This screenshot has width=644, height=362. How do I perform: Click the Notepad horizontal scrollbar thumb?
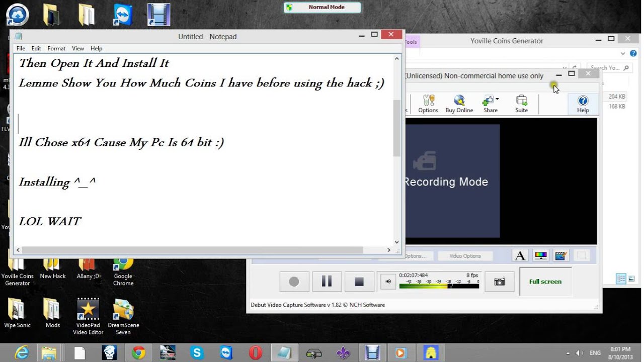click(x=193, y=250)
